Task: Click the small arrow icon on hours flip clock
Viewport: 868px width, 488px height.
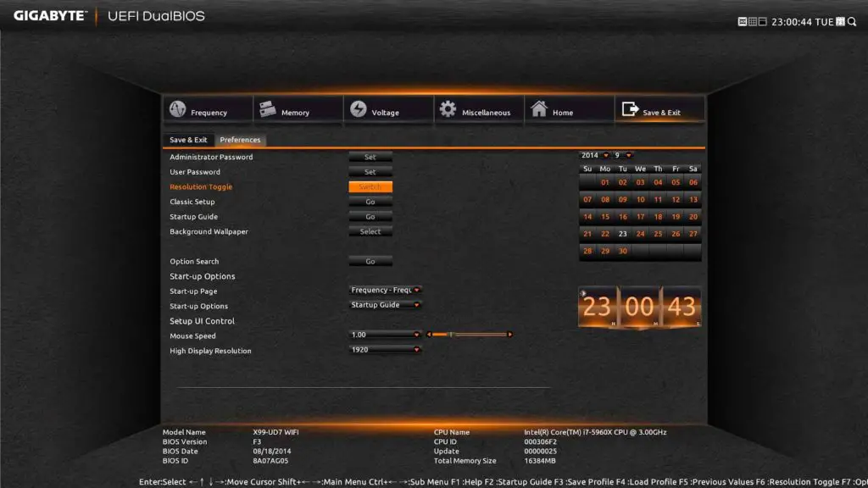Action: pyautogui.click(x=583, y=293)
